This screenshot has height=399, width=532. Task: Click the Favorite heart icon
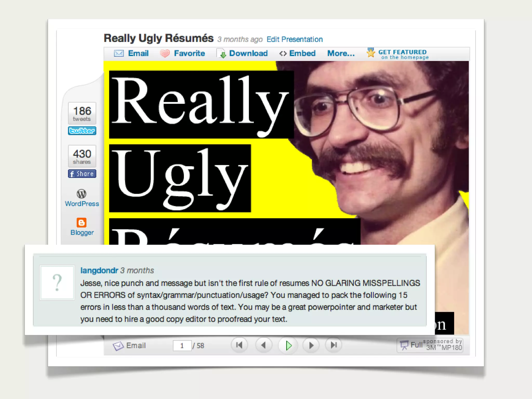point(165,54)
